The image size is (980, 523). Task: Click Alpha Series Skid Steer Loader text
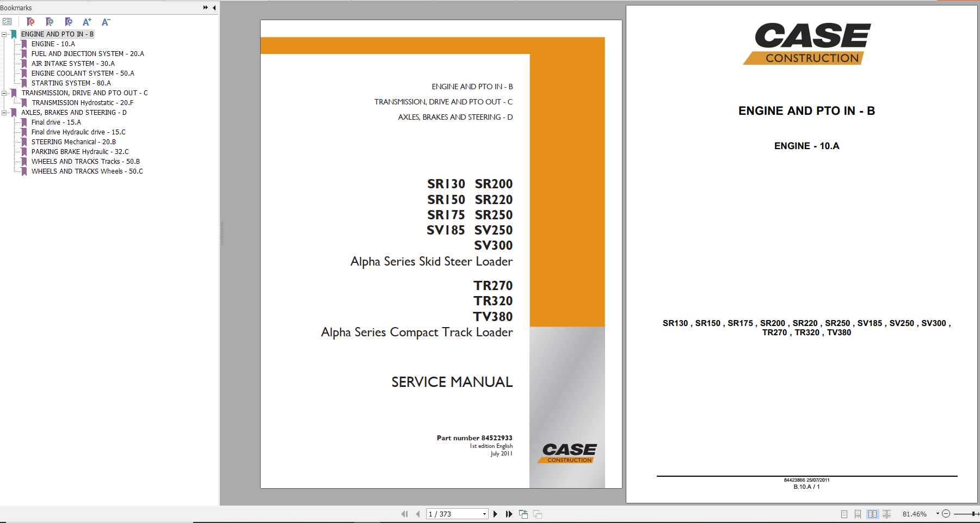pos(432,262)
